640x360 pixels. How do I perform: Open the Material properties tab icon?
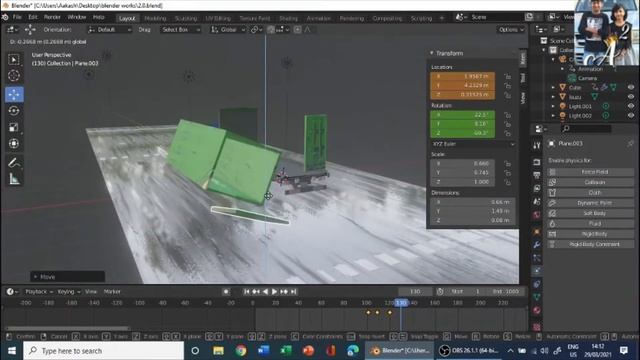537,310
